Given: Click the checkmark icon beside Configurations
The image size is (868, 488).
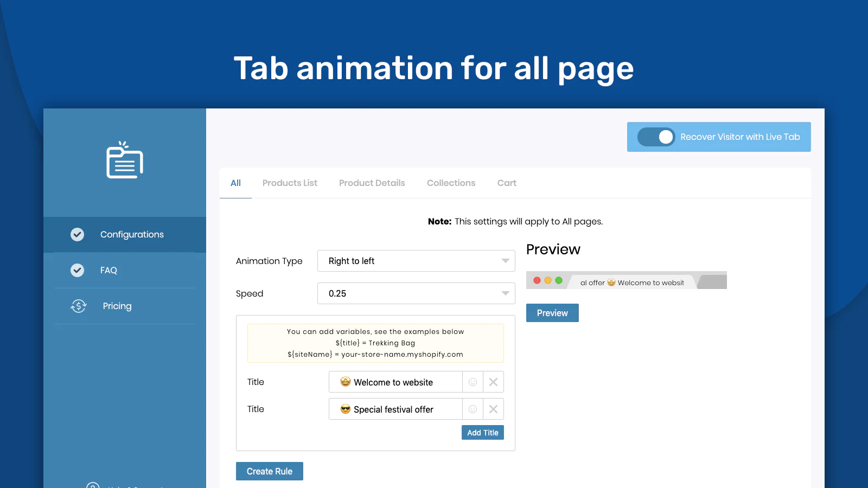Looking at the screenshot, I should [x=78, y=234].
